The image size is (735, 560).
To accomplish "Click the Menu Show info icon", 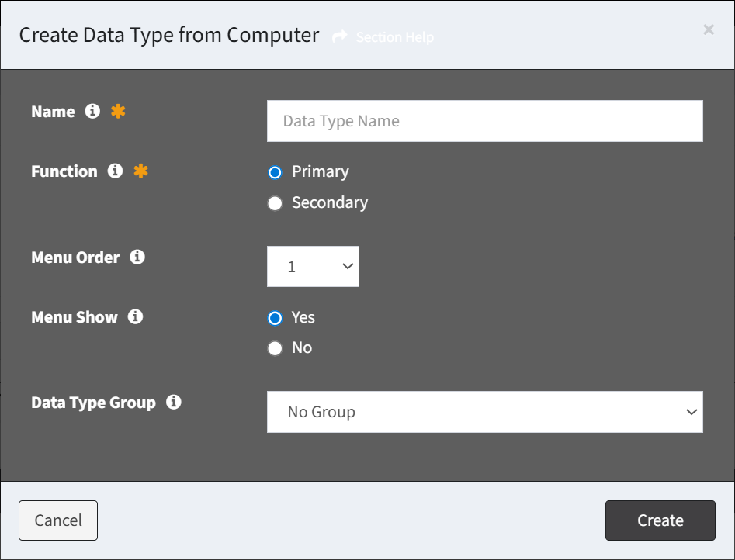I will [x=136, y=316].
